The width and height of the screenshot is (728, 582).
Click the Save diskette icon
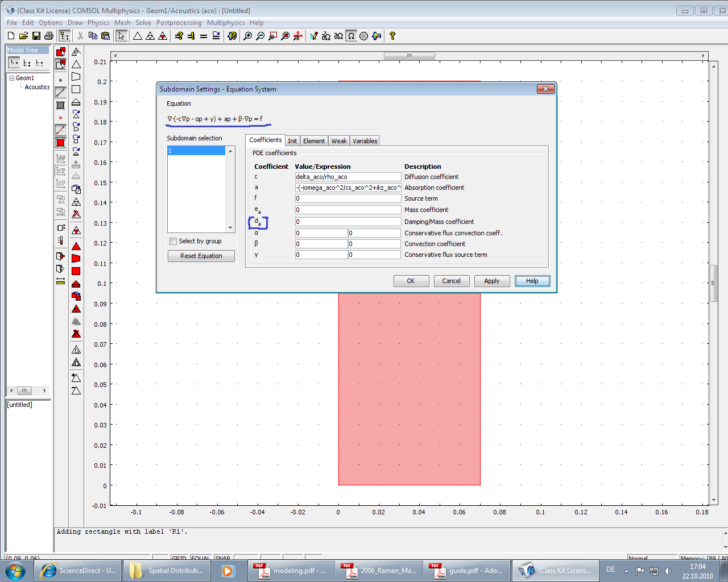tap(36, 36)
